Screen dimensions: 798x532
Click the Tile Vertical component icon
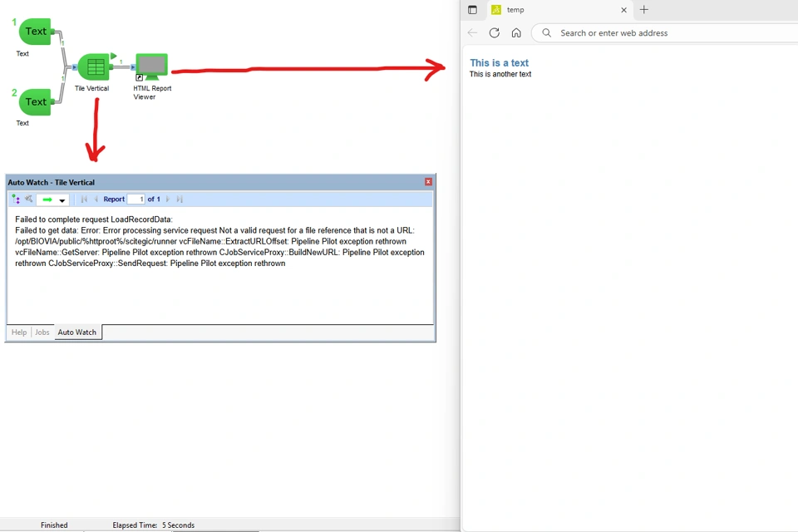[95, 66]
